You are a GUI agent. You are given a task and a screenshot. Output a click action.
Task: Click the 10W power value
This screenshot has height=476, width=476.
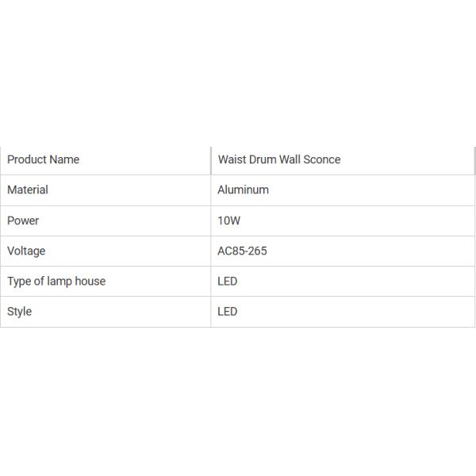[228, 221]
